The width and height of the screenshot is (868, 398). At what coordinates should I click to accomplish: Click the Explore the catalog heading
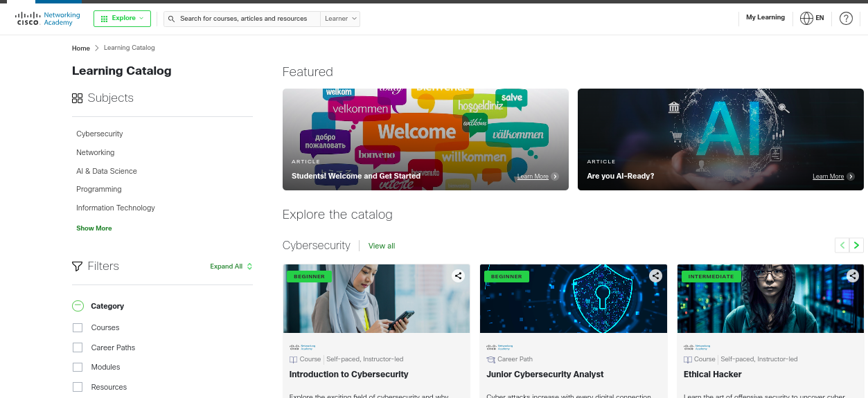coord(337,215)
